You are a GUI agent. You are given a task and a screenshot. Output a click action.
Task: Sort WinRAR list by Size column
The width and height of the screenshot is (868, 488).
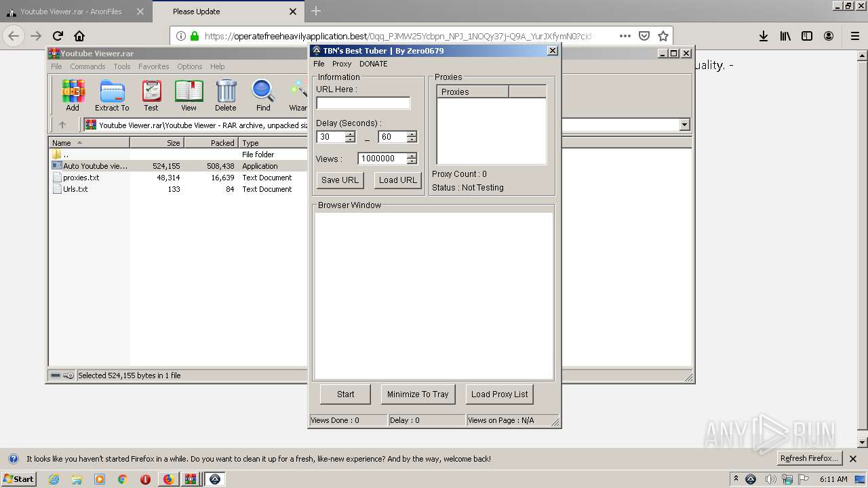click(x=157, y=143)
